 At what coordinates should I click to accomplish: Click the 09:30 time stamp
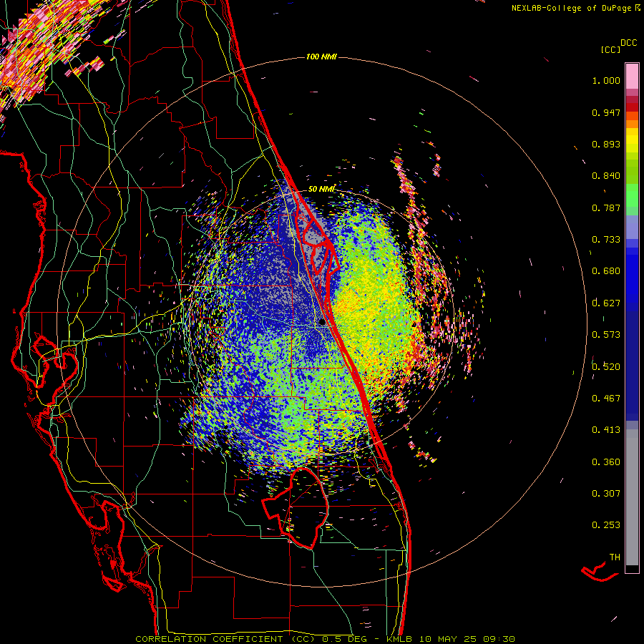pos(499,639)
